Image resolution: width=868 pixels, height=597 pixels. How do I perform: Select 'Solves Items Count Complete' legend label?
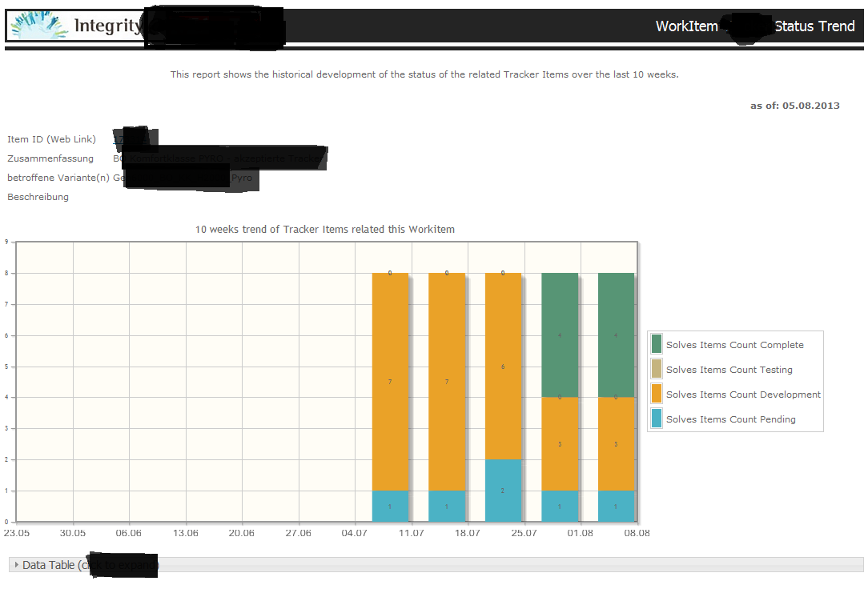coord(734,345)
